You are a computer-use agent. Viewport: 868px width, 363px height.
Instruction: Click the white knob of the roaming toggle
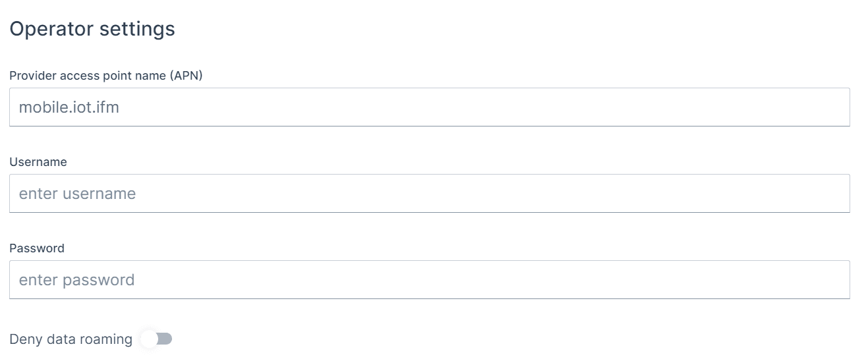coord(150,339)
